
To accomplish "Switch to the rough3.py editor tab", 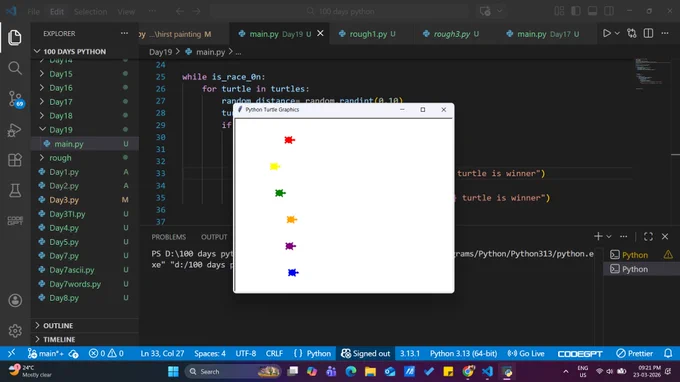I will [x=451, y=34].
